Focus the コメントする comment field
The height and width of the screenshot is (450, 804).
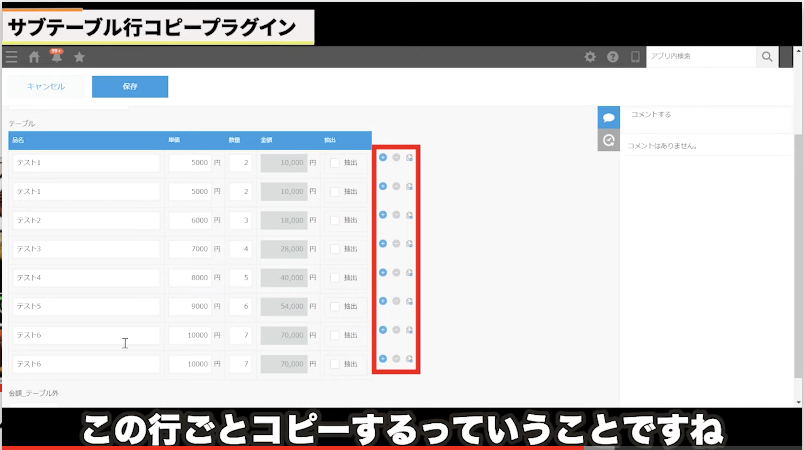[x=705, y=115]
